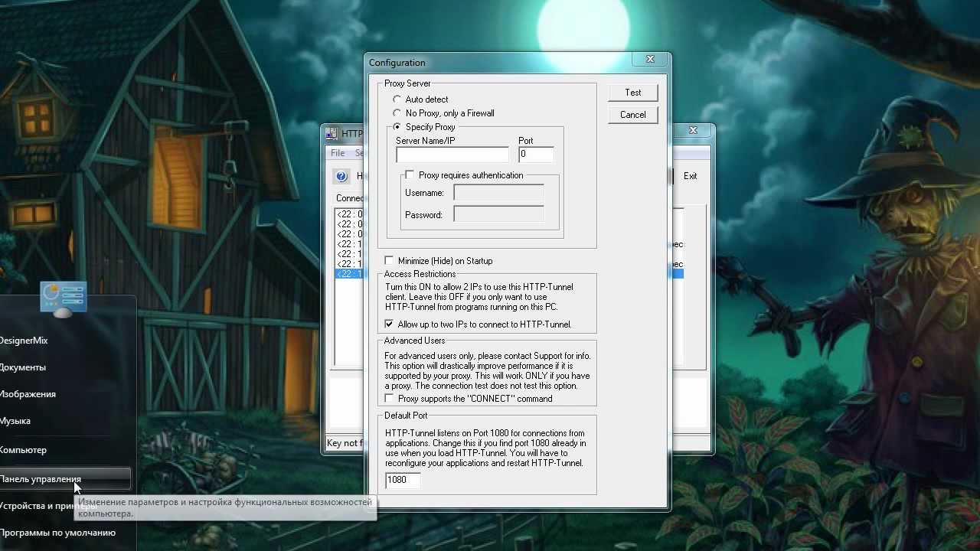Image resolution: width=980 pixels, height=551 pixels.
Task: Enable Proxy requires authentication
Action: click(410, 175)
